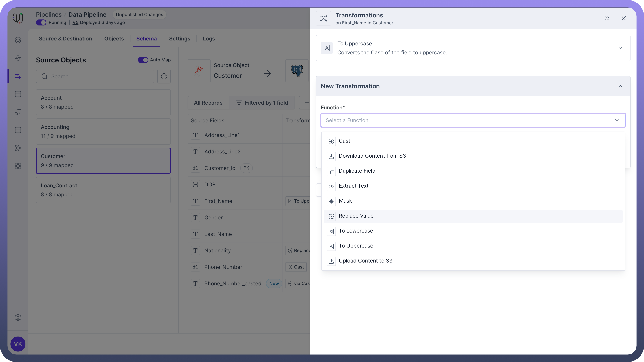Disable the Auto Map toggle
The image size is (644, 362).
[143, 60]
